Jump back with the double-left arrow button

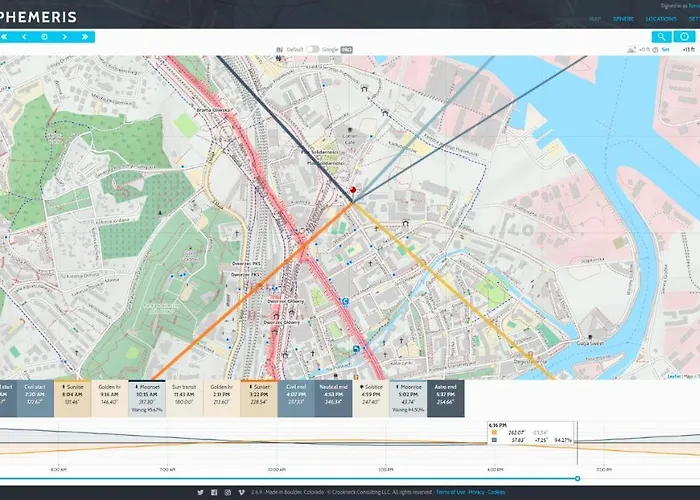click(x=4, y=37)
